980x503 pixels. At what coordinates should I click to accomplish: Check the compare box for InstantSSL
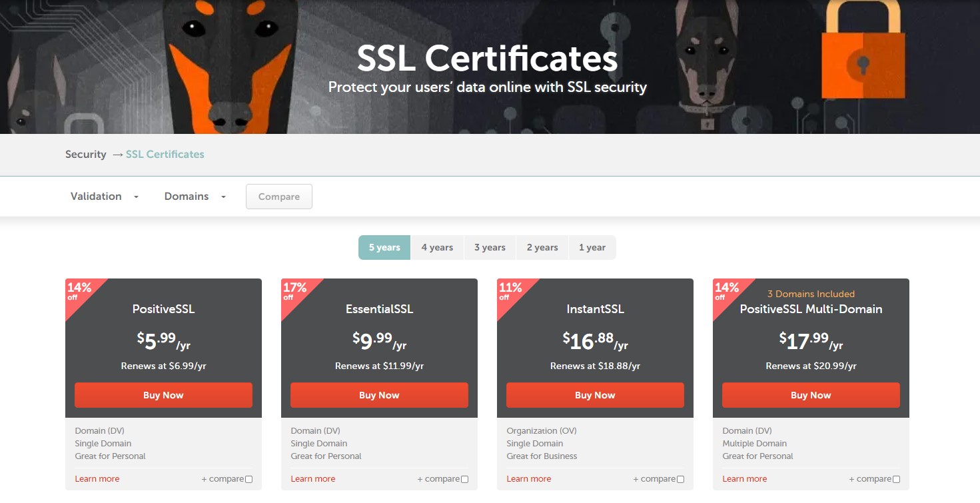coord(680,479)
